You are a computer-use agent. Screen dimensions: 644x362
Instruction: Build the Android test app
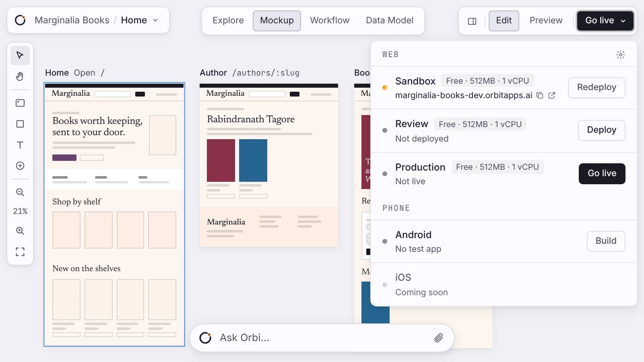(606, 241)
